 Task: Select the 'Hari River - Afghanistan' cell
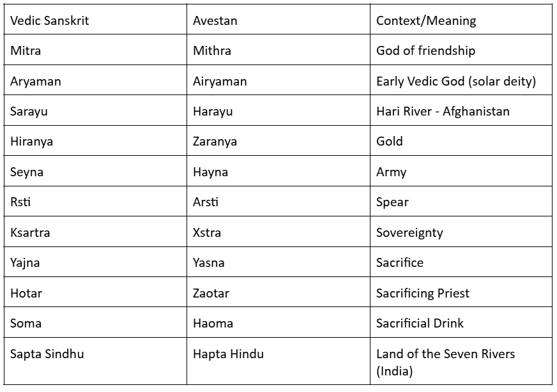pos(461,110)
